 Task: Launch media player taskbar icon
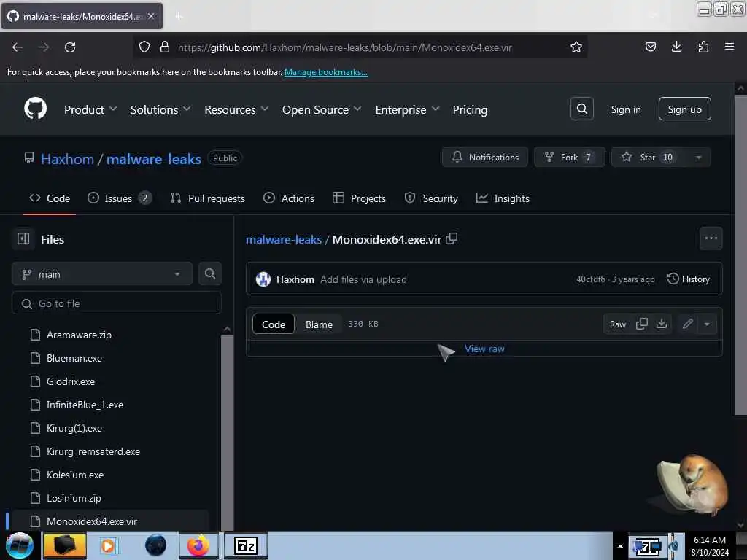[108, 545]
